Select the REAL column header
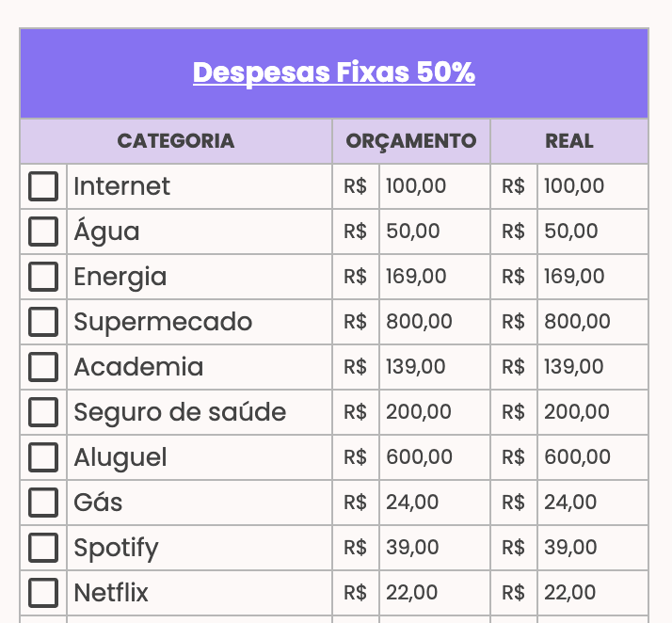 (x=569, y=141)
